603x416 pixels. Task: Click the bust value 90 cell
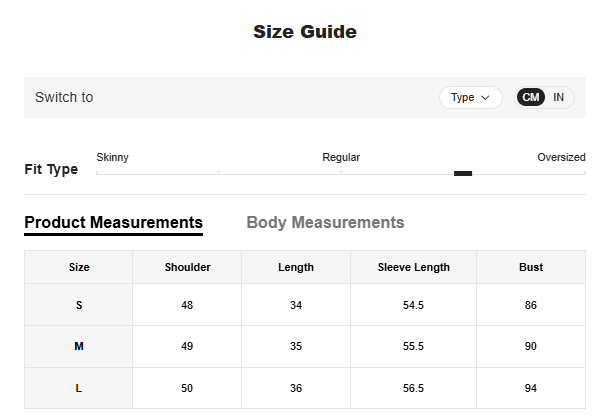coord(531,346)
